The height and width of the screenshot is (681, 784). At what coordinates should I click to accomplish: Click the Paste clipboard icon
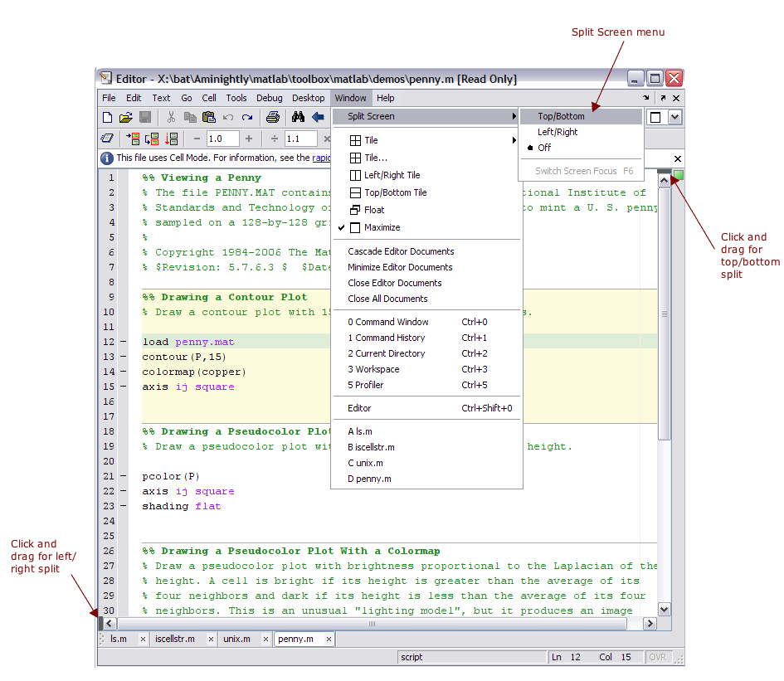(209, 118)
